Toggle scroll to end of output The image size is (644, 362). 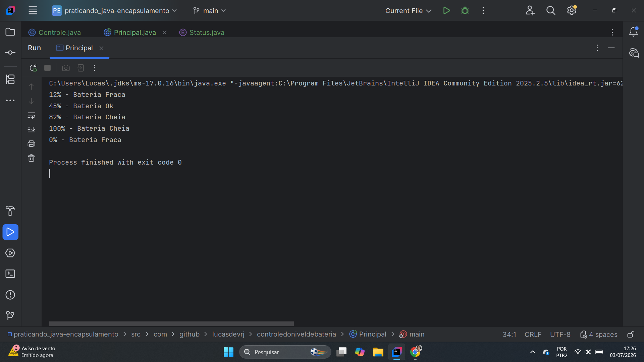coord(31,129)
